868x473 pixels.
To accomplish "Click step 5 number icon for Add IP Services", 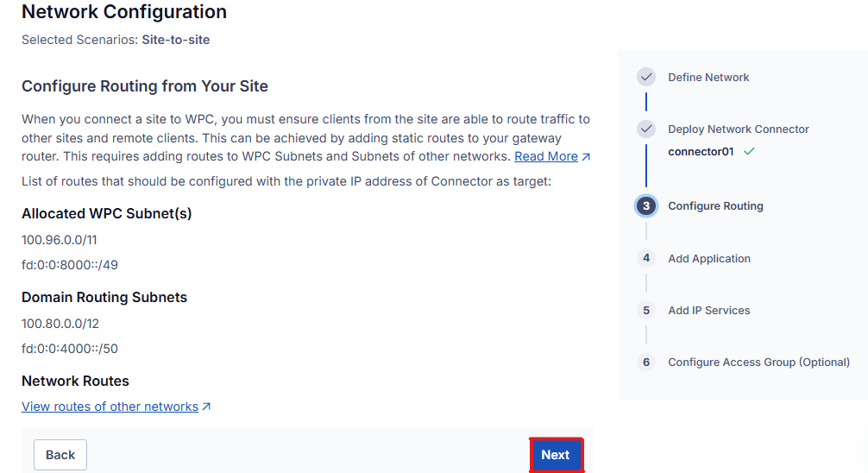I will click(x=646, y=310).
